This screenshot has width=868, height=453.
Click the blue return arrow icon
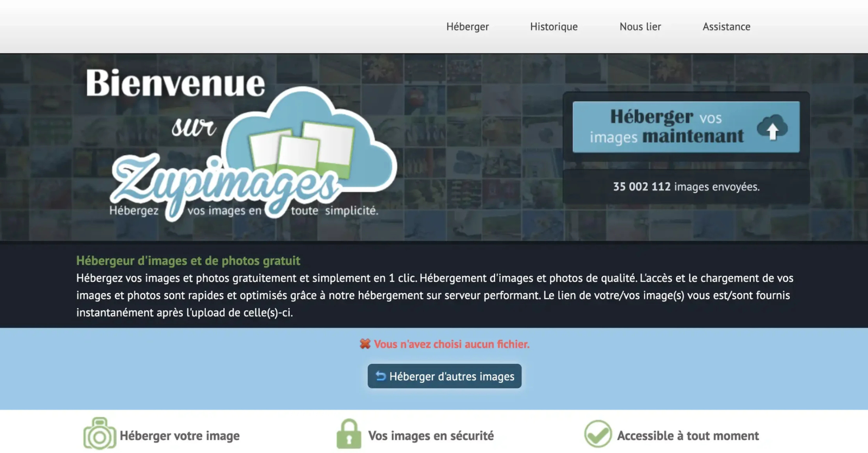click(x=380, y=376)
